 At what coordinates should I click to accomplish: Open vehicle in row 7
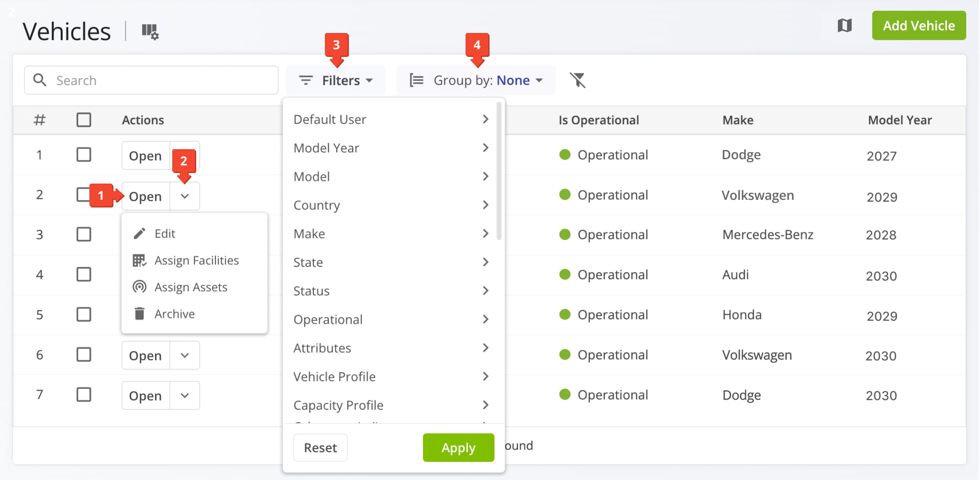tap(145, 395)
